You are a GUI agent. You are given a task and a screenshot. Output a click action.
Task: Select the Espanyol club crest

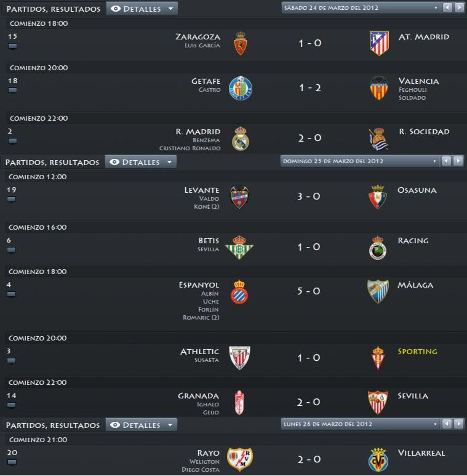(239, 292)
